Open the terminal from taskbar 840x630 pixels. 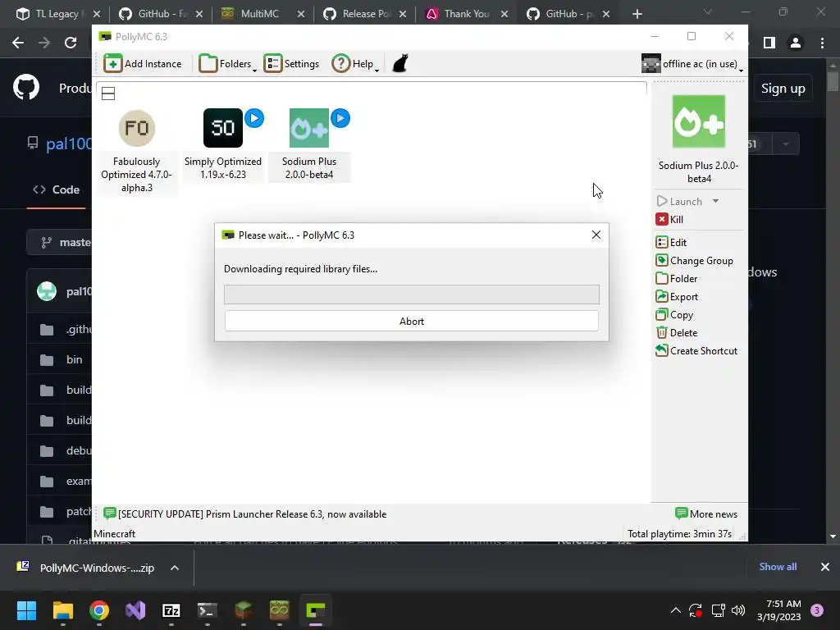[208, 610]
